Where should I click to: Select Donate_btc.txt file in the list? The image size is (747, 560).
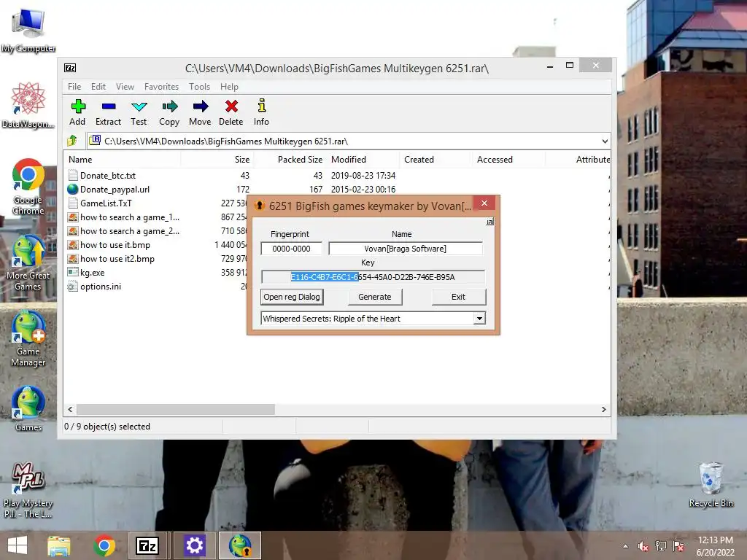pyautogui.click(x=108, y=176)
